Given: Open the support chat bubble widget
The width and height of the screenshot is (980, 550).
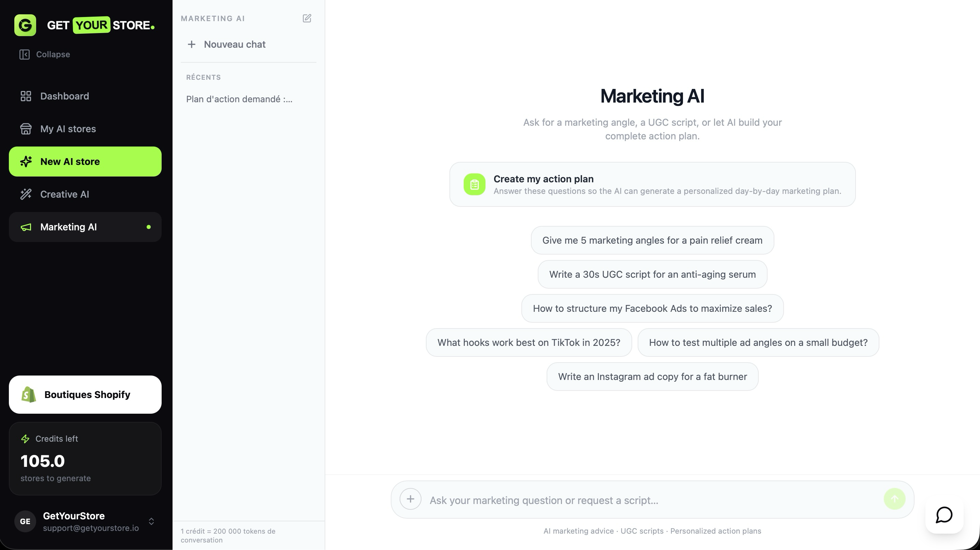Looking at the screenshot, I should point(944,515).
